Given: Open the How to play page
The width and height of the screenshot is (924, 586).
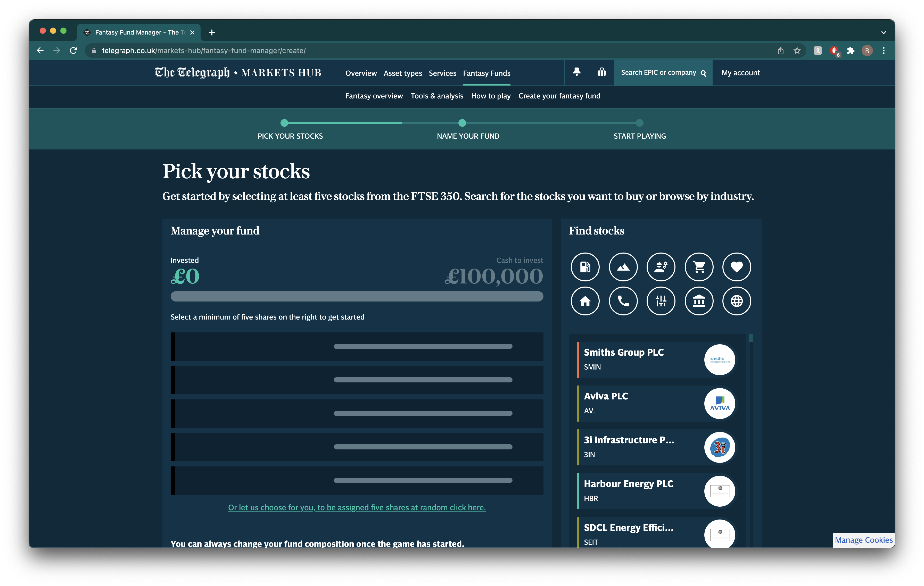Looking at the screenshot, I should coord(491,96).
